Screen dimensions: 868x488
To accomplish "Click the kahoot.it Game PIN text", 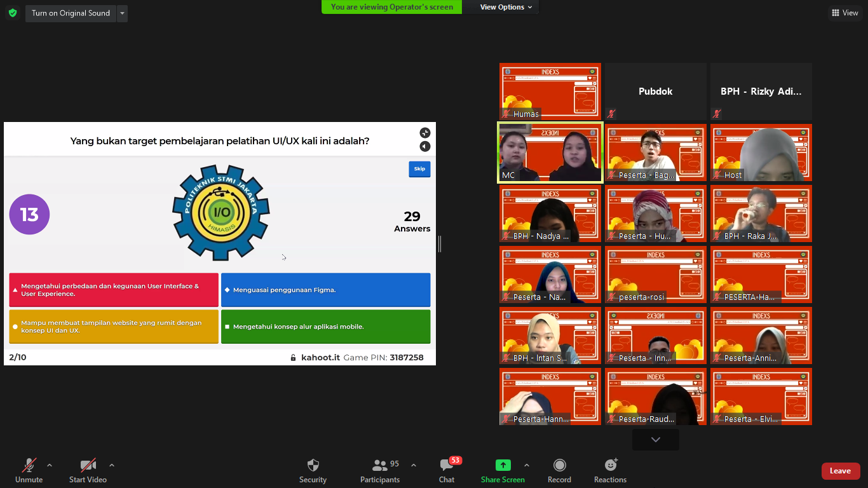I will pyautogui.click(x=362, y=358).
